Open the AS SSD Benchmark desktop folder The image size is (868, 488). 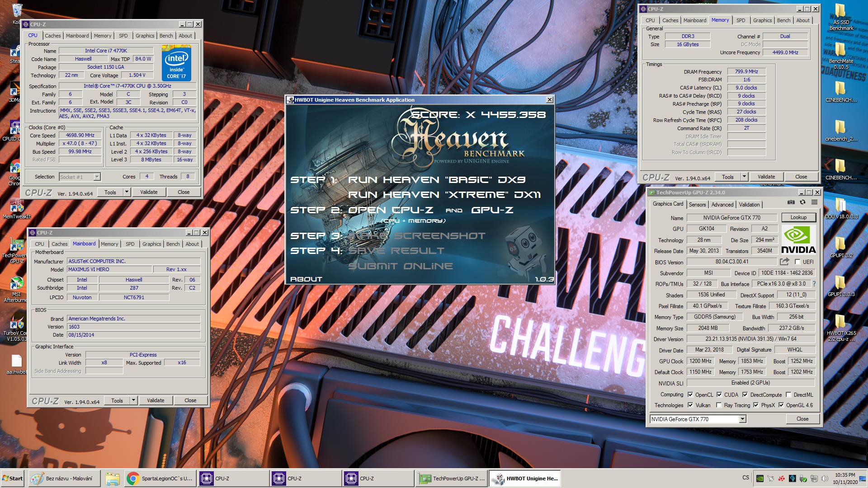841,17
